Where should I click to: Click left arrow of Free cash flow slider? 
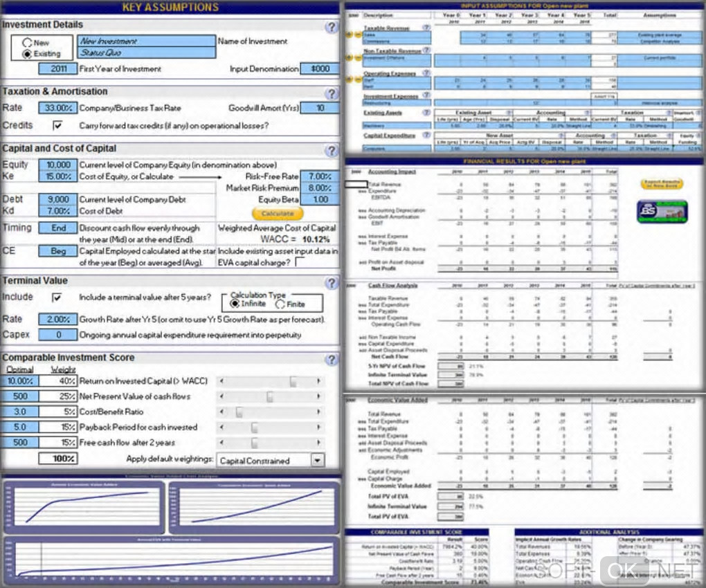point(221,443)
